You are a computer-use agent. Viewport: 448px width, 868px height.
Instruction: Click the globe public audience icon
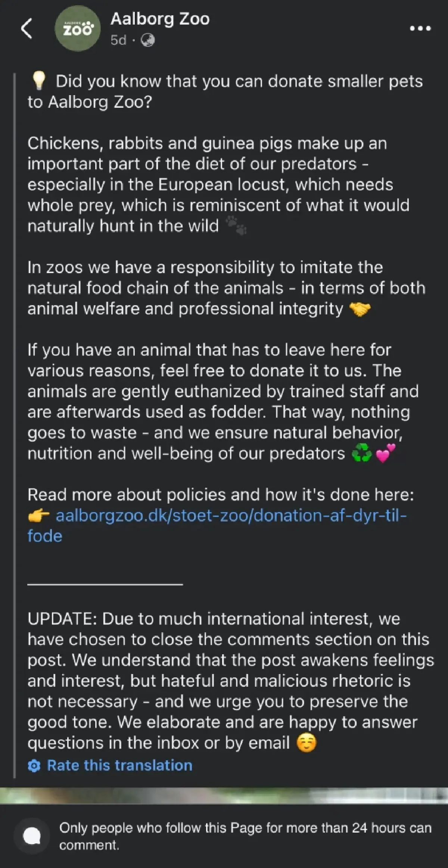[147, 40]
